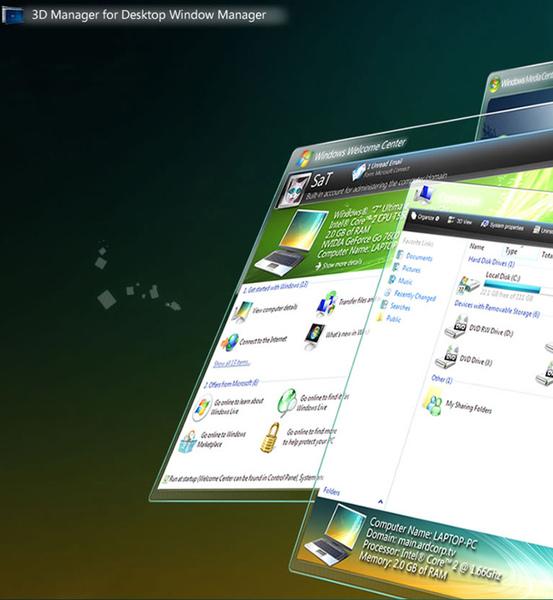Toggle the Run at startup checkbox
The width and height of the screenshot is (553, 600).
166,479
